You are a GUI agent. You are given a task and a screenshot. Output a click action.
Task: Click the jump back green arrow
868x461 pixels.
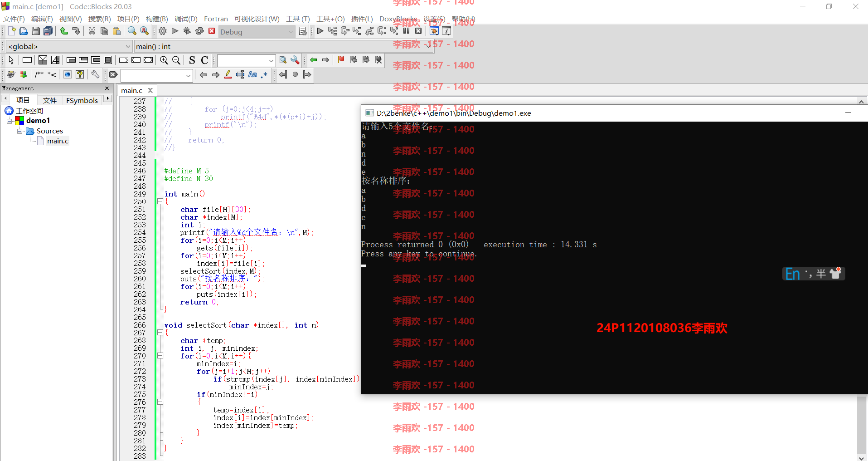point(313,60)
